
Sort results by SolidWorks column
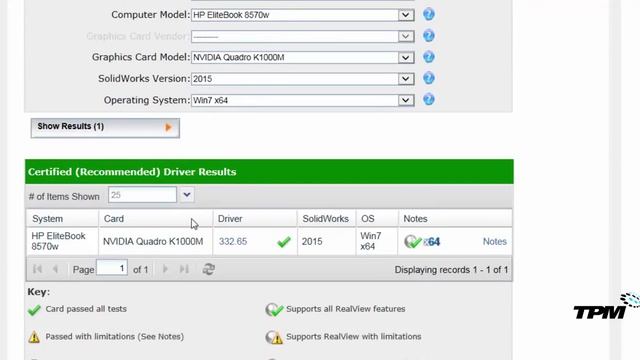point(327,219)
